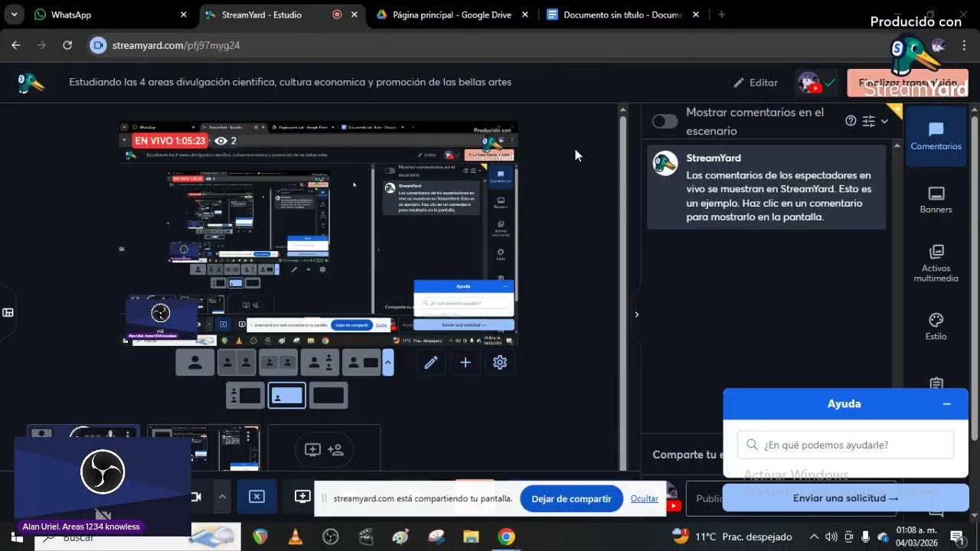Select the shared screen source thumbnail

[204, 448]
